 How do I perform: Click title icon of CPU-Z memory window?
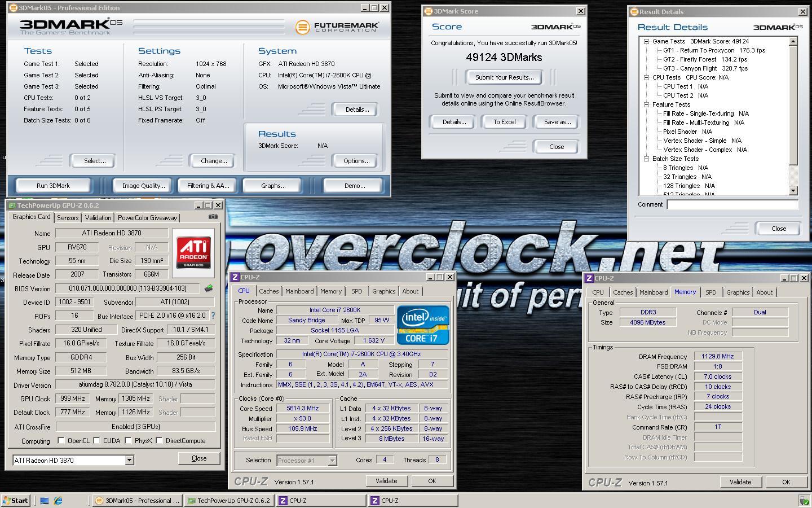589,278
